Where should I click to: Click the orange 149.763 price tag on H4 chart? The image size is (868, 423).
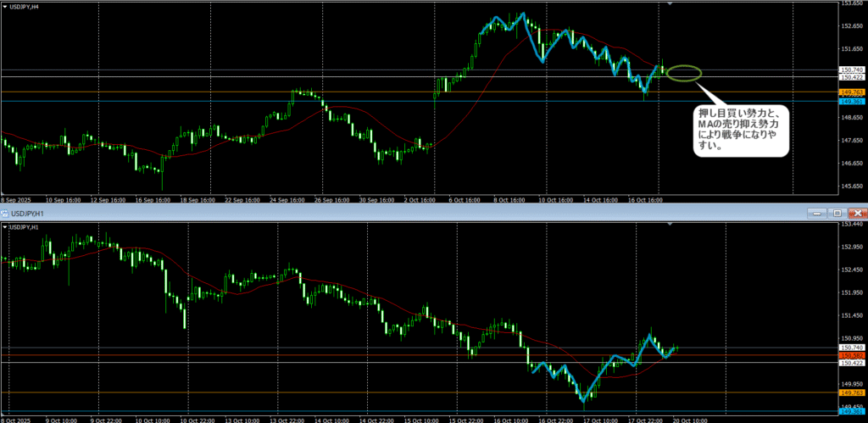click(851, 92)
